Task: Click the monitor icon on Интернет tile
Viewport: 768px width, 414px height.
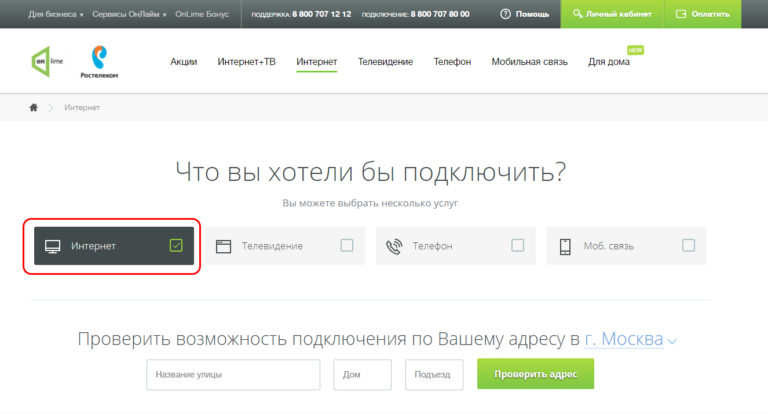Action: pyautogui.click(x=53, y=245)
